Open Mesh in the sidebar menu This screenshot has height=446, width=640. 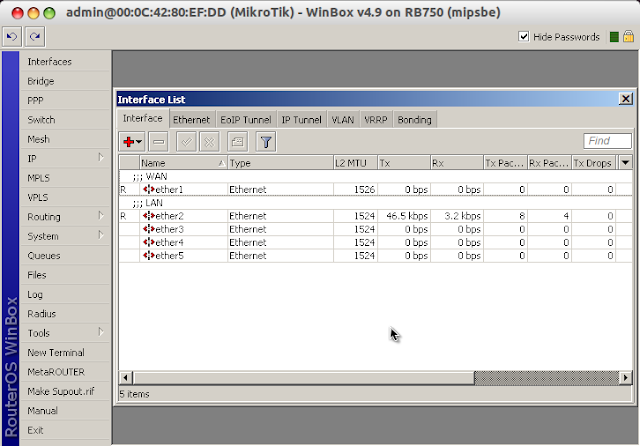coord(65,139)
